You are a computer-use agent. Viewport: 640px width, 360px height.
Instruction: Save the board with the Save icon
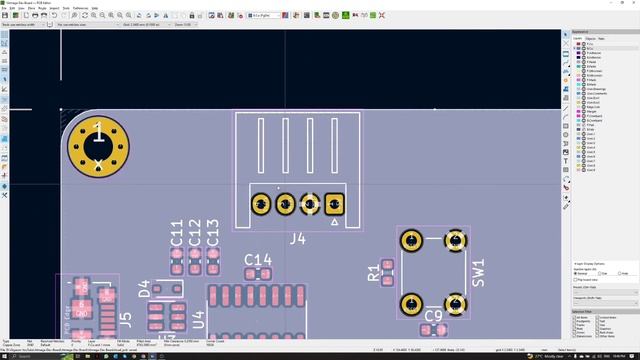(5, 15)
